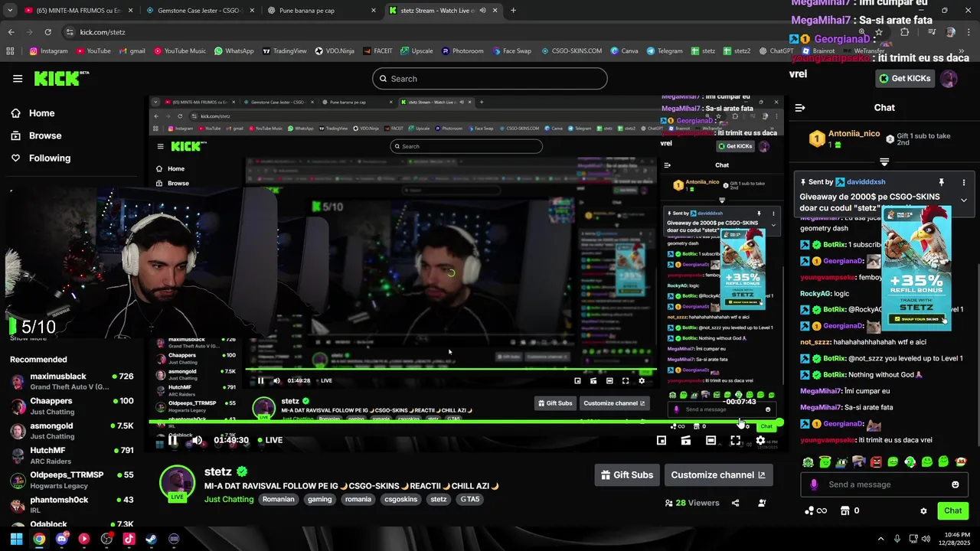The width and height of the screenshot is (980, 551).
Task: Seek on the green stream progress bar
Action: coord(465,422)
